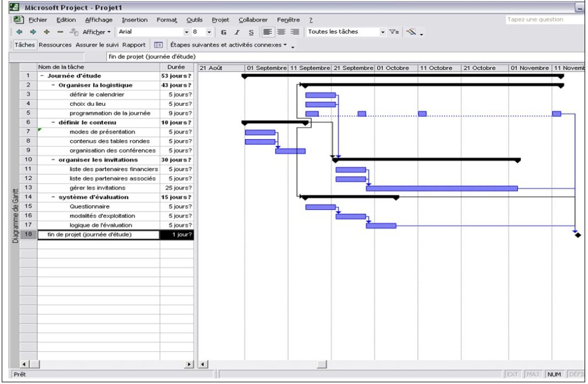This screenshot has width=588, height=384.
Task: Toggle italic formatting with the I button
Action: pos(237,32)
